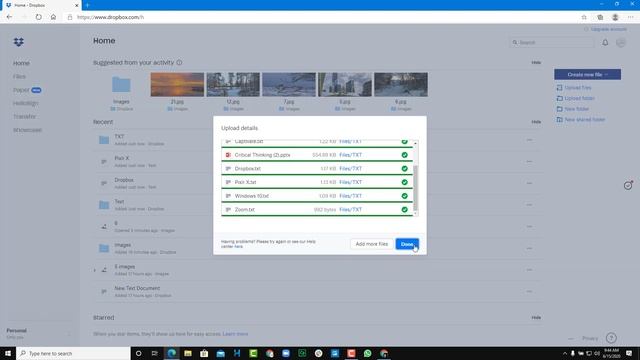This screenshot has width=640, height=360.
Task: Open the sunset image thumbnail
Action: [x=177, y=84]
